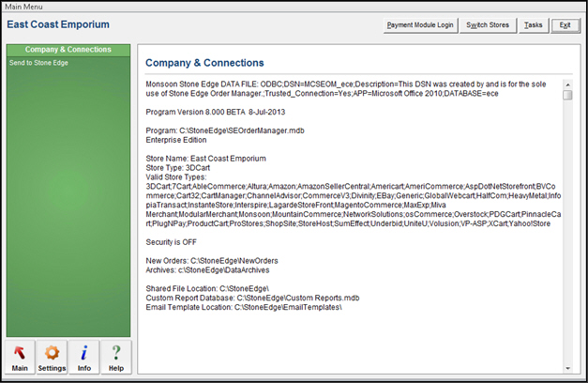This screenshot has width=588, height=383.
Task: Open the Info icon
Action: pos(84,358)
